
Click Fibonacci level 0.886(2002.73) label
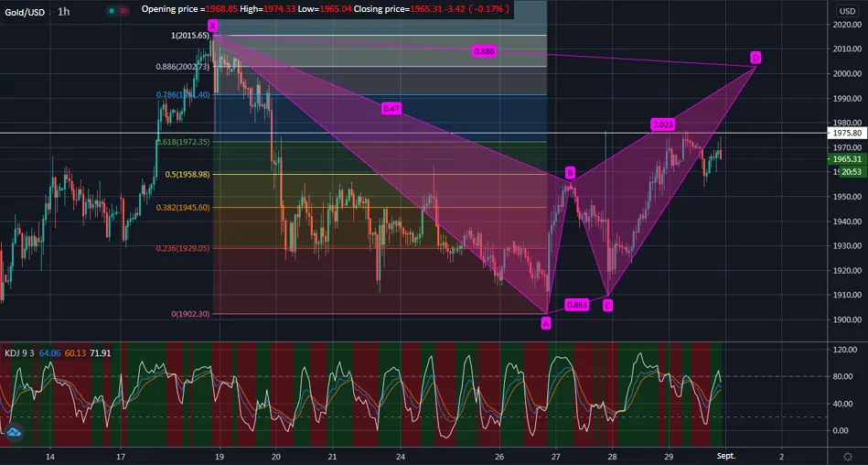183,67
